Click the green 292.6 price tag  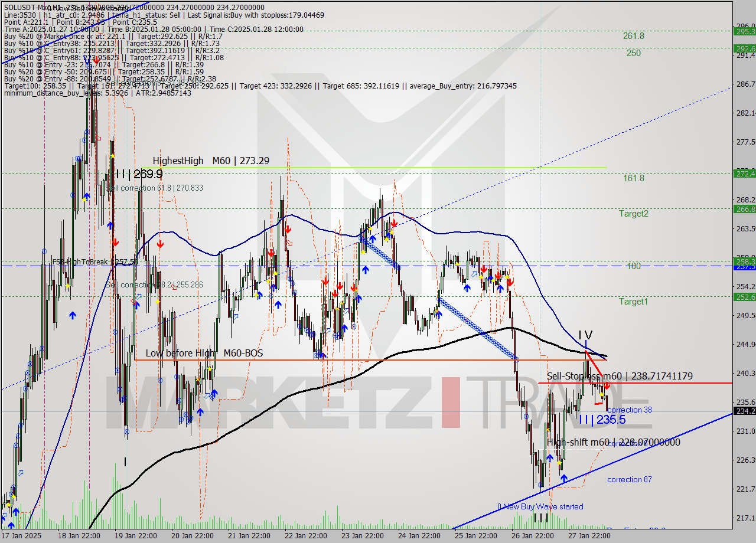744,48
